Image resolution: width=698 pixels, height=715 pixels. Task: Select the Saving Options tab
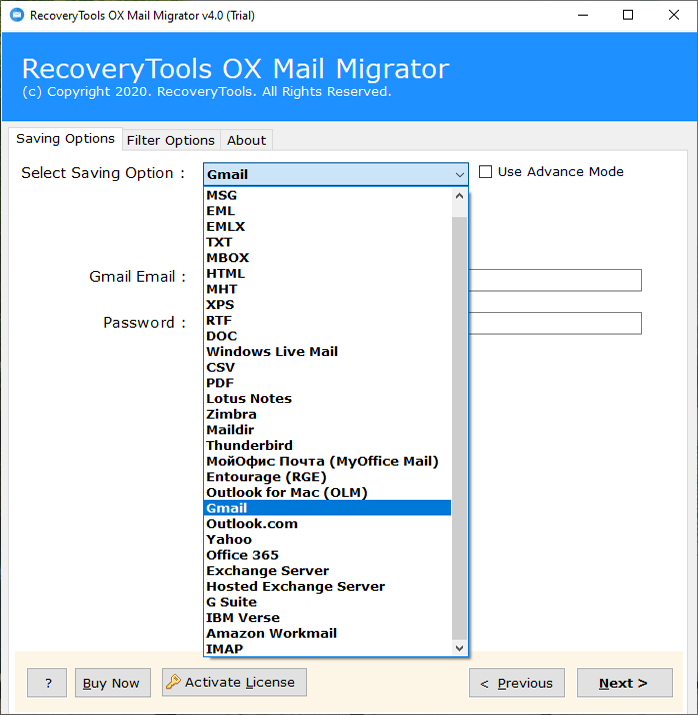point(66,139)
